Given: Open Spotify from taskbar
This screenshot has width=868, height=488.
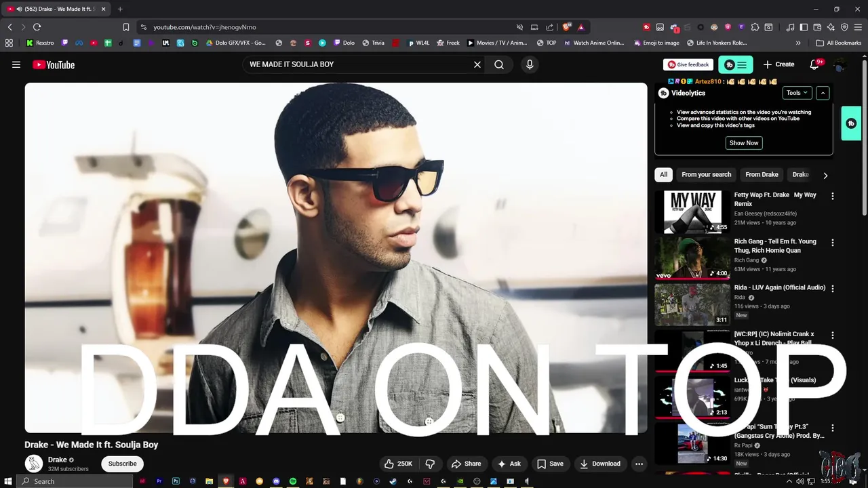Looking at the screenshot, I should coord(293,481).
